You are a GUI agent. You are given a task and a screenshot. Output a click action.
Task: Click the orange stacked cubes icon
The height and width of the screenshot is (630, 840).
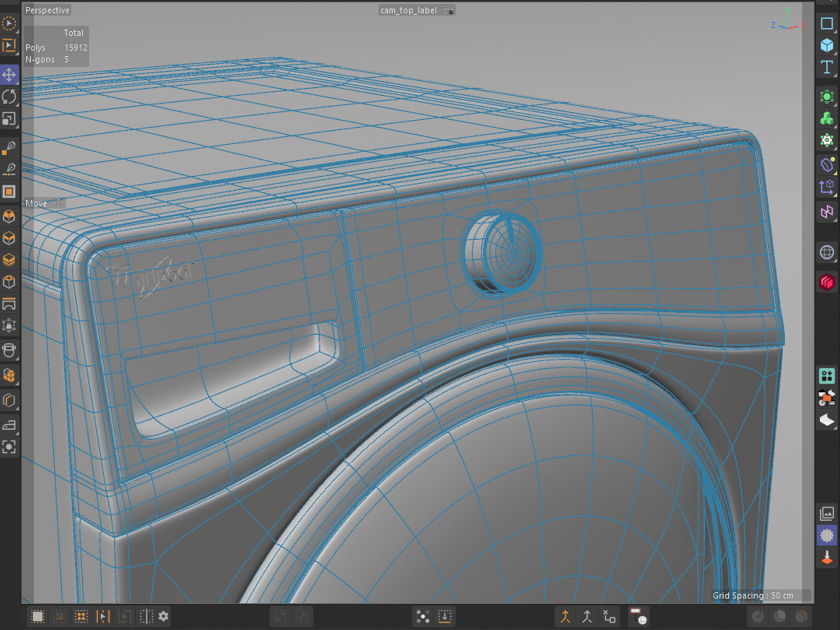pos(9,375)
